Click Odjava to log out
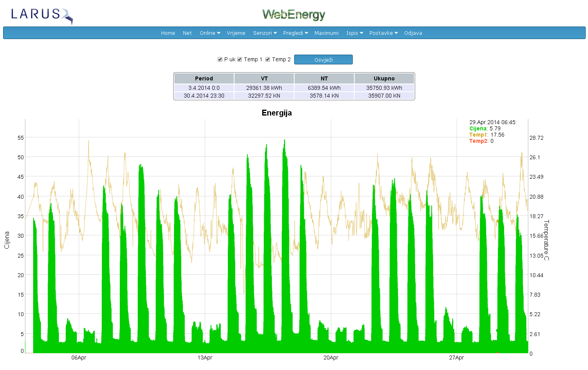This screenshot has width=588, height=370. tap(413, 33)
